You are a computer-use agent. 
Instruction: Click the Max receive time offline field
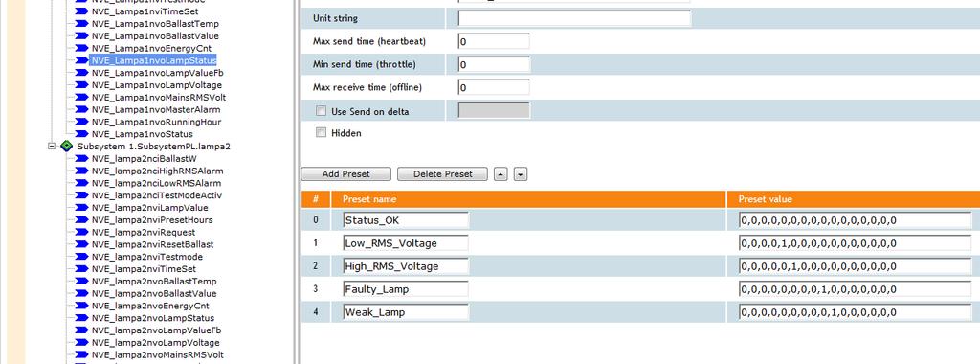(x=494, y=87)
